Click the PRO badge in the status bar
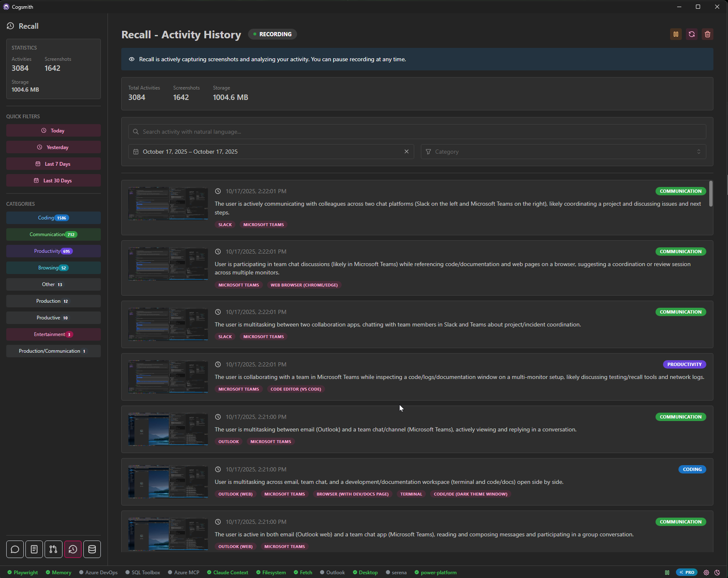The width and height of the screenshot is (728, 578). (686, 572)
